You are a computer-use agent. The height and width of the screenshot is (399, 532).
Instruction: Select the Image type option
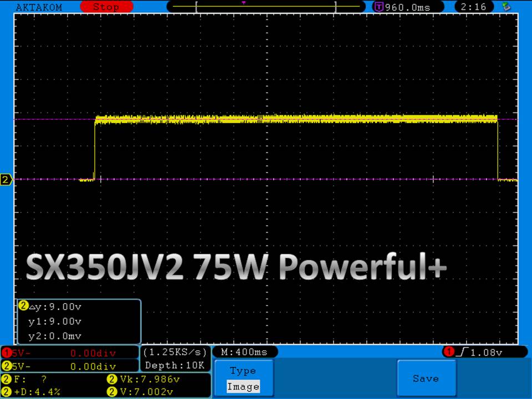[243, 387]
